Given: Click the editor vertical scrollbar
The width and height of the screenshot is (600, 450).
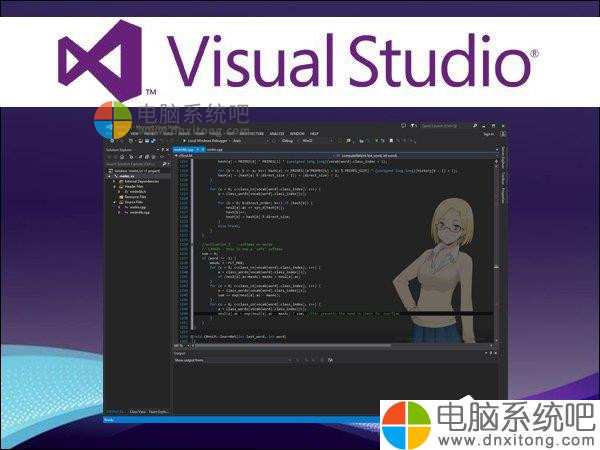Looking at the screenshot, I should (496, 251).
